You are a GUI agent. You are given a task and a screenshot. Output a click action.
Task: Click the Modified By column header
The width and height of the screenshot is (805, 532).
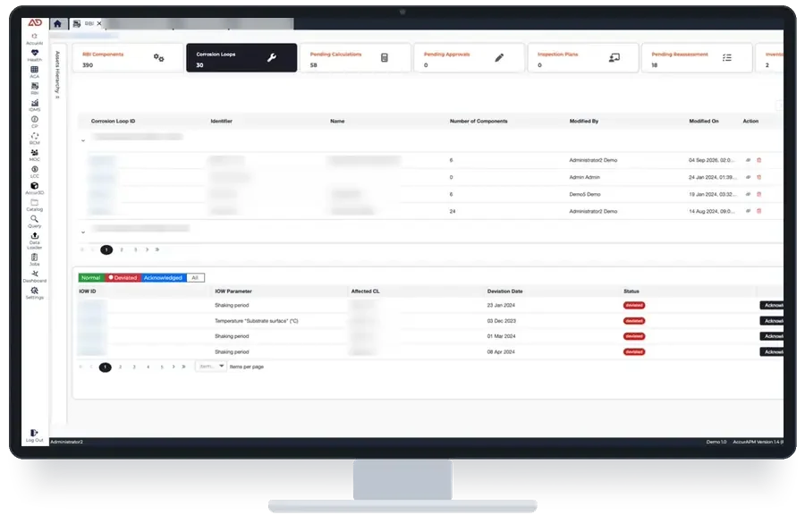coord(584,121)
